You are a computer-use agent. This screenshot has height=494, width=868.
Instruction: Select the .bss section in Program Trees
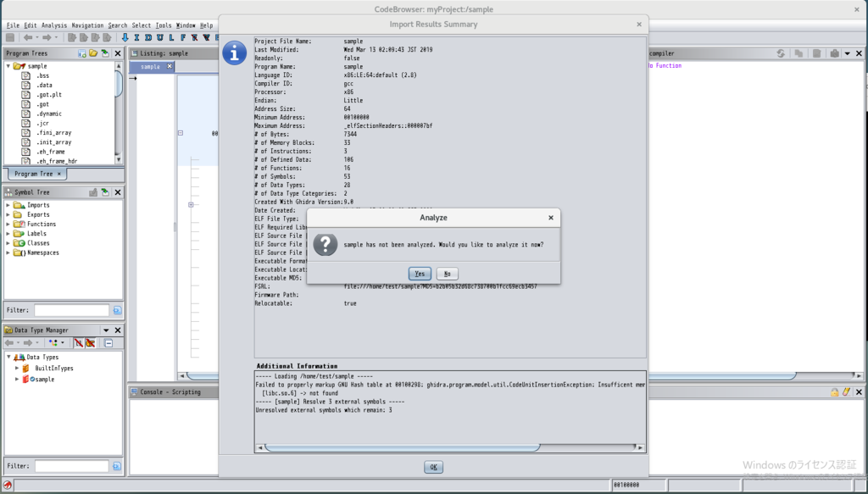(42, 75)
